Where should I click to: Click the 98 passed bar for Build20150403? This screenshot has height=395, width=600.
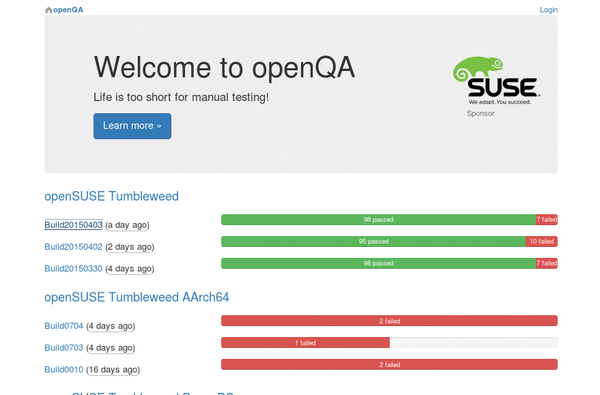click(x=378, y=220)
